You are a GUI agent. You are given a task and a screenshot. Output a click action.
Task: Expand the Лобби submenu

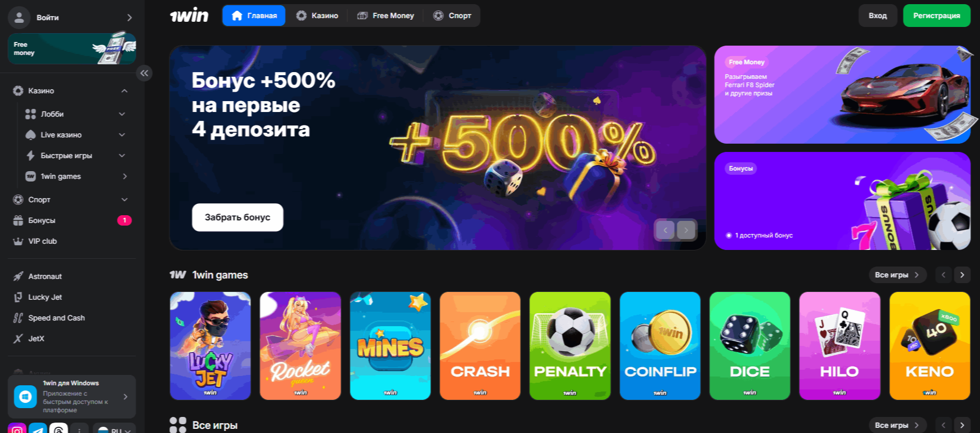122,114
